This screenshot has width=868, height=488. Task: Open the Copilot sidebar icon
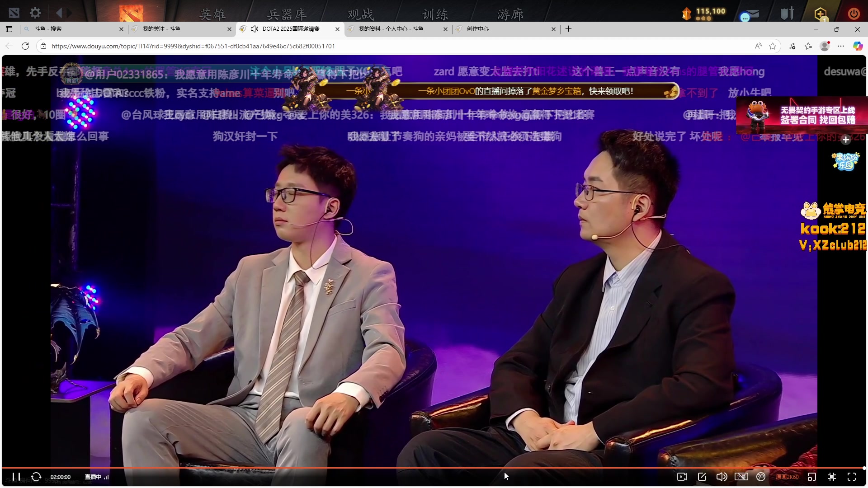coord(858,46)
